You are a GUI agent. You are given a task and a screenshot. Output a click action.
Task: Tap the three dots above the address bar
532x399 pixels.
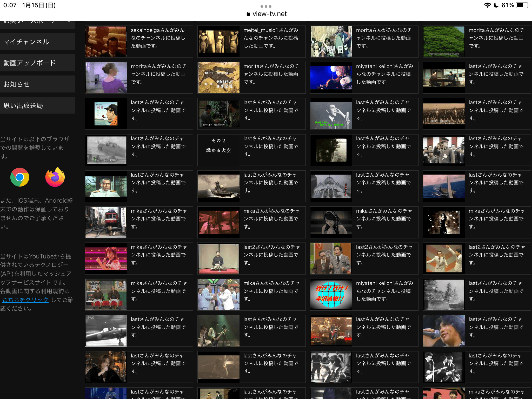266,6
